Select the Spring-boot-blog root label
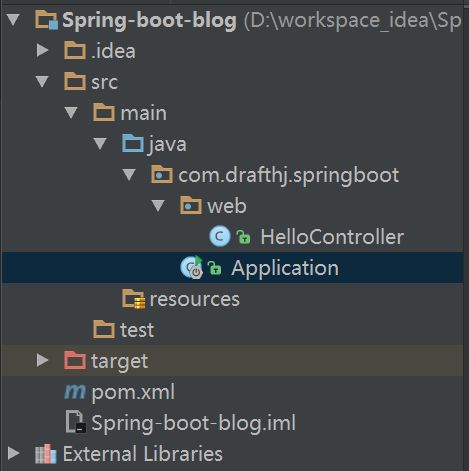Viewport: 469px width, 471px height. pyautogui.click(x=149, y=21)
